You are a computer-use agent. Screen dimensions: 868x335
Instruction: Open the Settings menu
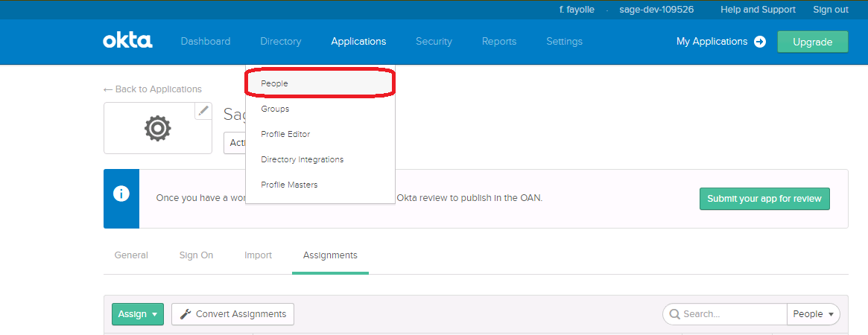point(564,42)
